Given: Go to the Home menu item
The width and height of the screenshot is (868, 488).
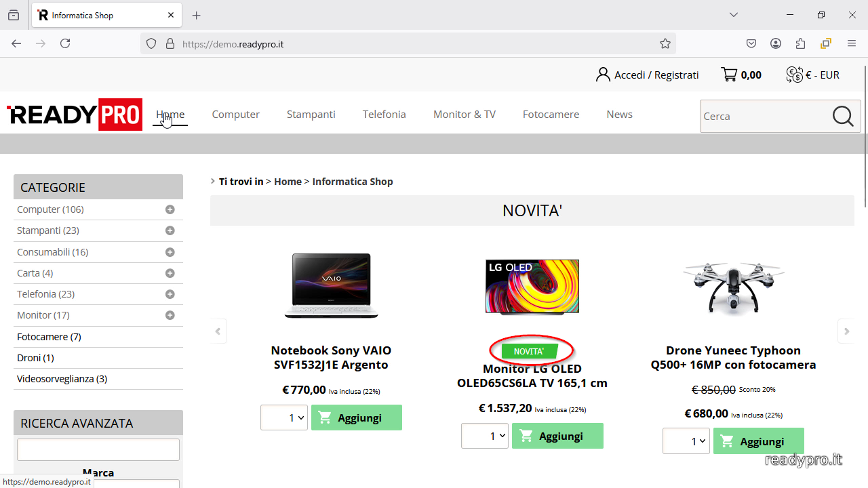Looking at the screenshot, I should click(x=170, y=114).
